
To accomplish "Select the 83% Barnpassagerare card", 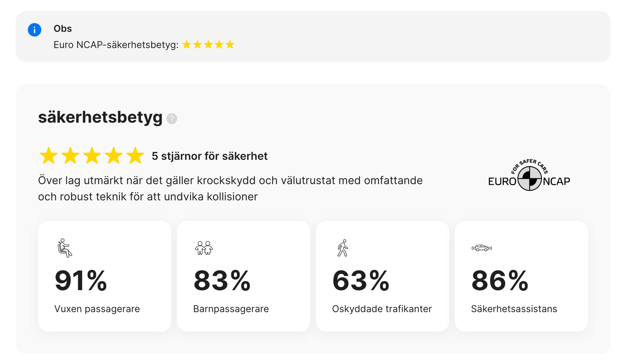I will pos(243,276).
